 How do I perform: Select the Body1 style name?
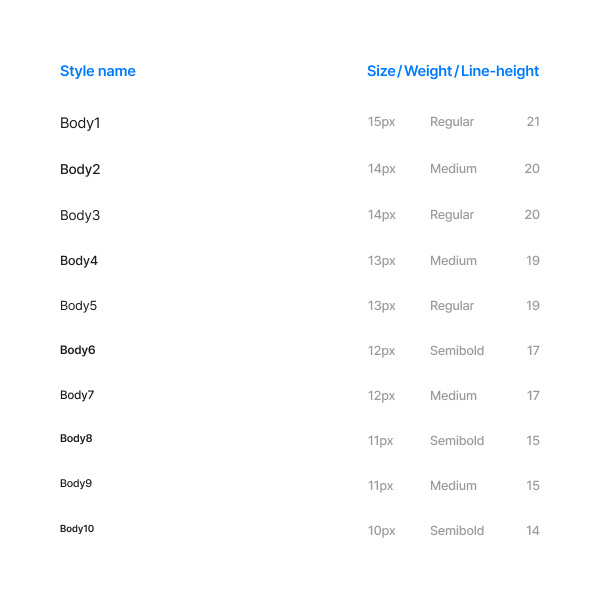80,123
